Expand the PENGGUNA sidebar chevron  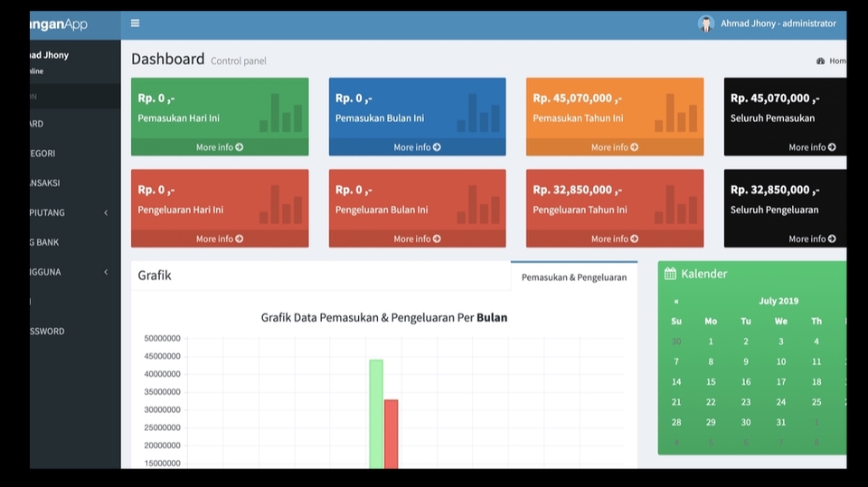click(x=106, y=272)
